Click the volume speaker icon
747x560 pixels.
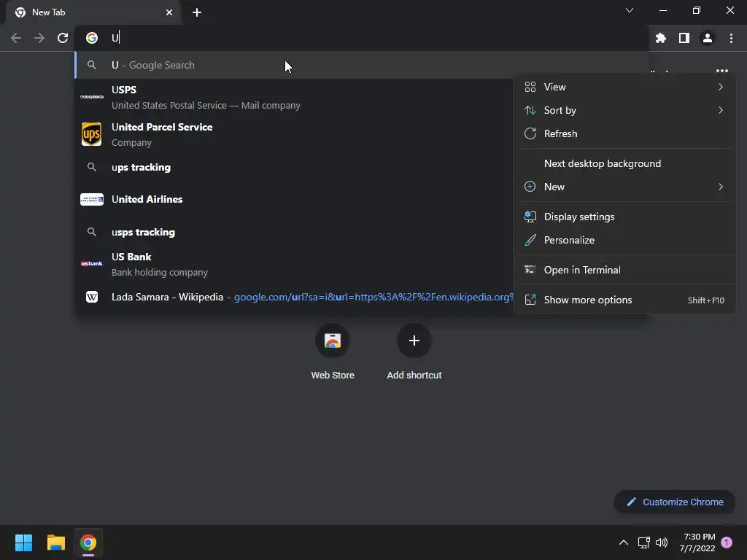point(662,542)
